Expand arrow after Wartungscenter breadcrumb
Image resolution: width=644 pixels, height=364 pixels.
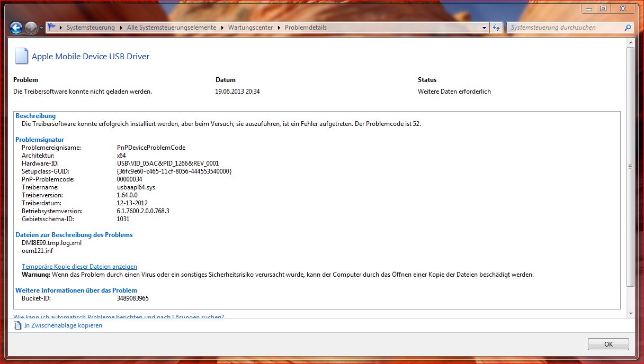279,28
